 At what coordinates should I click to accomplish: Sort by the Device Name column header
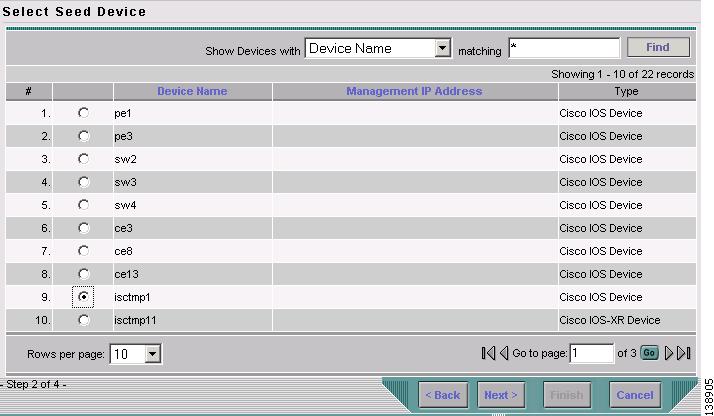point(192,91)
